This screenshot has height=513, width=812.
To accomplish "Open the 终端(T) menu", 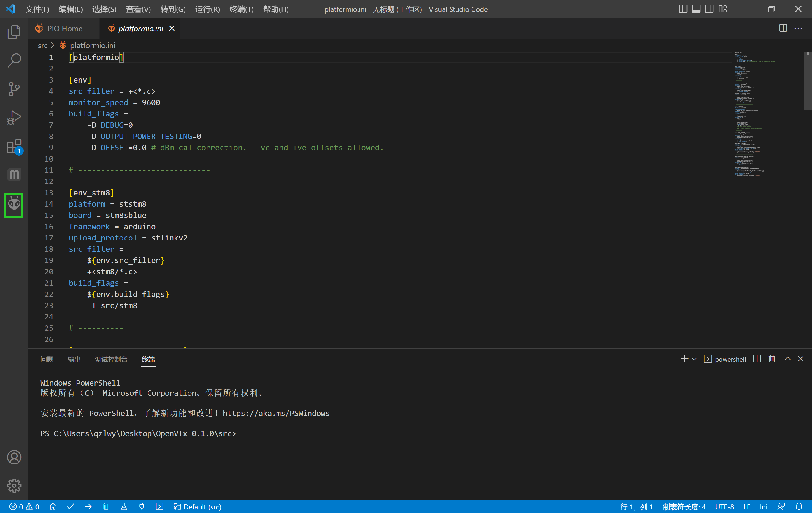I will click(241, 9).
